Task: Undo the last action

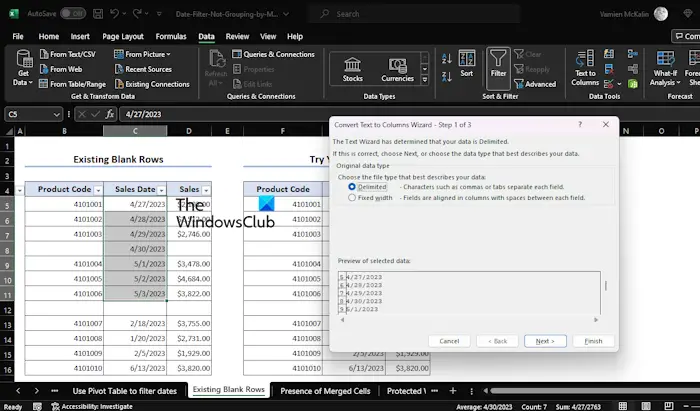Action: 115,14
